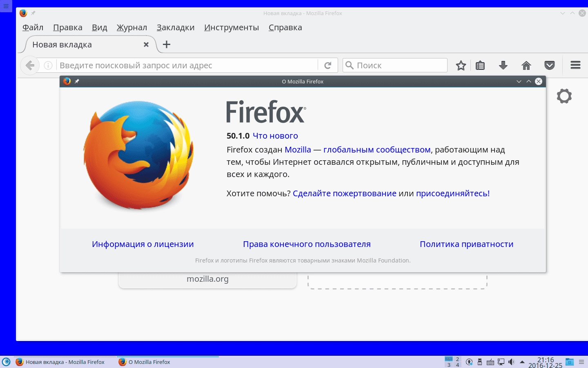Click the pin icon in main Firefox titlebar

pyautogui.click(x=33, y=13)
